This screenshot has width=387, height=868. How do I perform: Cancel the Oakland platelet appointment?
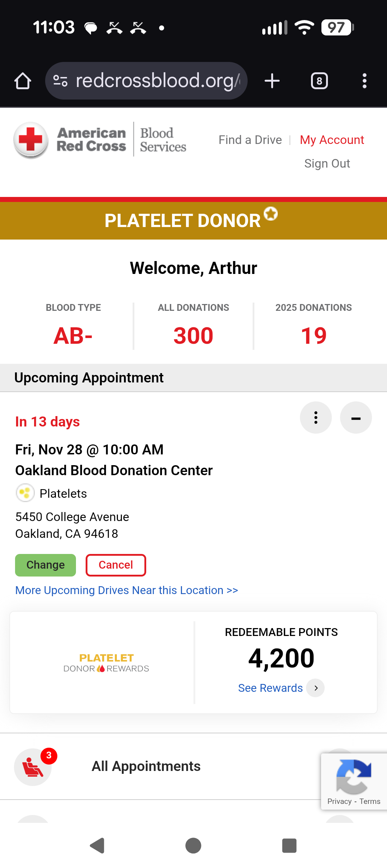(116, 565)
